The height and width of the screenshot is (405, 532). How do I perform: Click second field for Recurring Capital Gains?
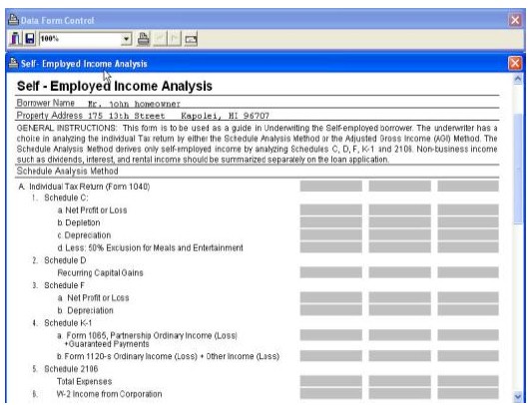point(399,272)
